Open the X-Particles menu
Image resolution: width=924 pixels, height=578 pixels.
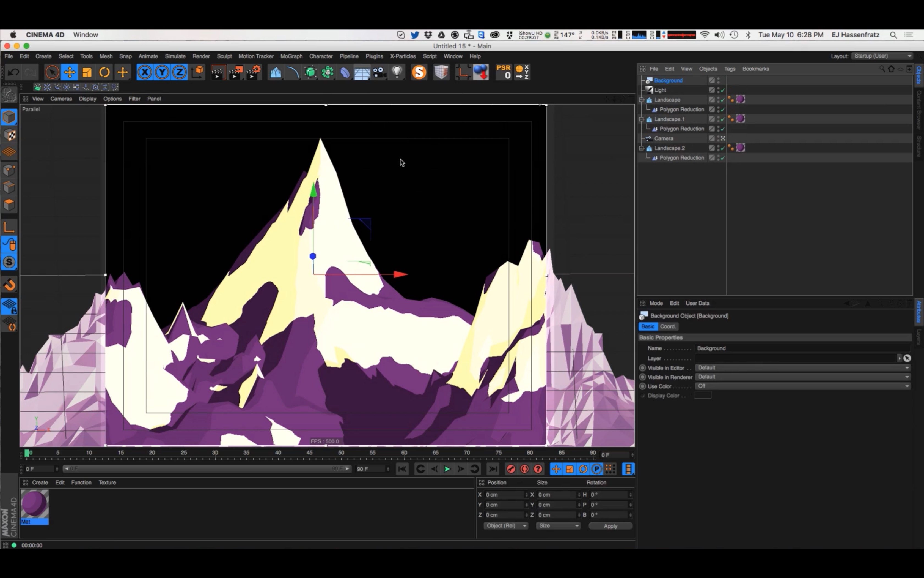(x=402, y=56)
